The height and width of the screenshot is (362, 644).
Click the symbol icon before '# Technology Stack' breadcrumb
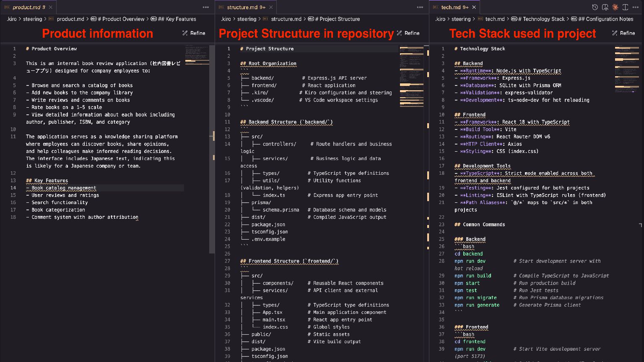click(x=514, y=19)
